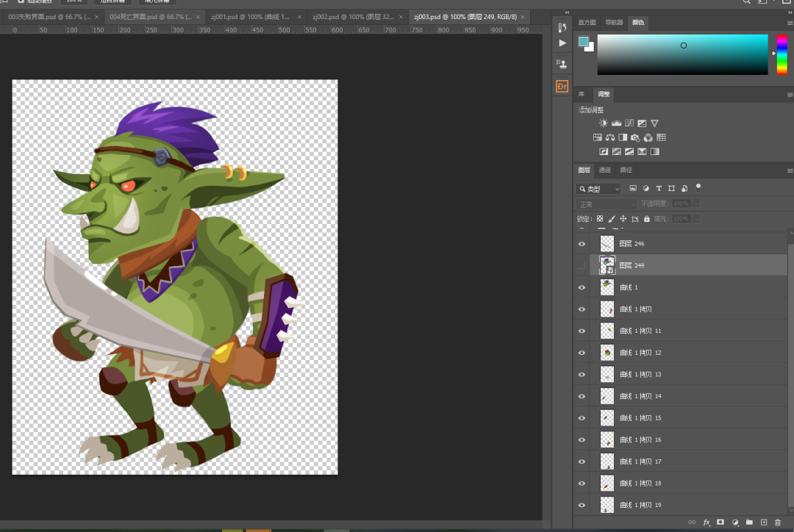Toggle lock all padlock
This screenshot has width=794, height=532.
coord(647,219)
